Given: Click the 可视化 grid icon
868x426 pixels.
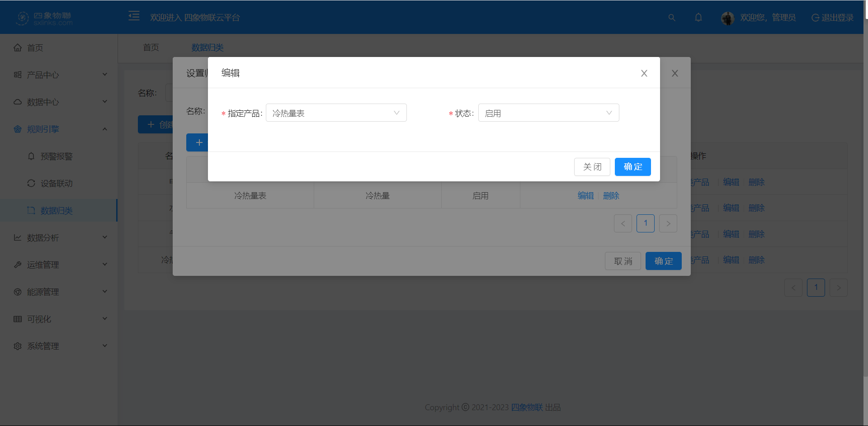Looking at the screenshot, I should pyautogui.click(x=17, y=318).
